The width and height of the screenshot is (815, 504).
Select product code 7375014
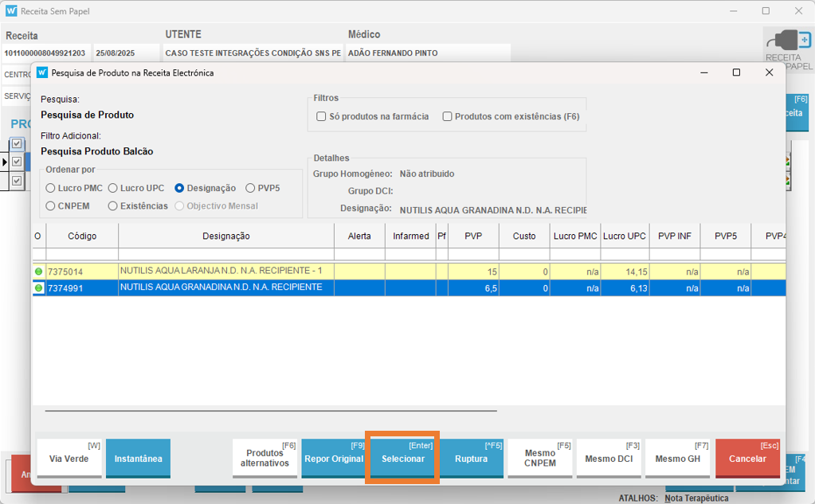(x=65, y=272)
